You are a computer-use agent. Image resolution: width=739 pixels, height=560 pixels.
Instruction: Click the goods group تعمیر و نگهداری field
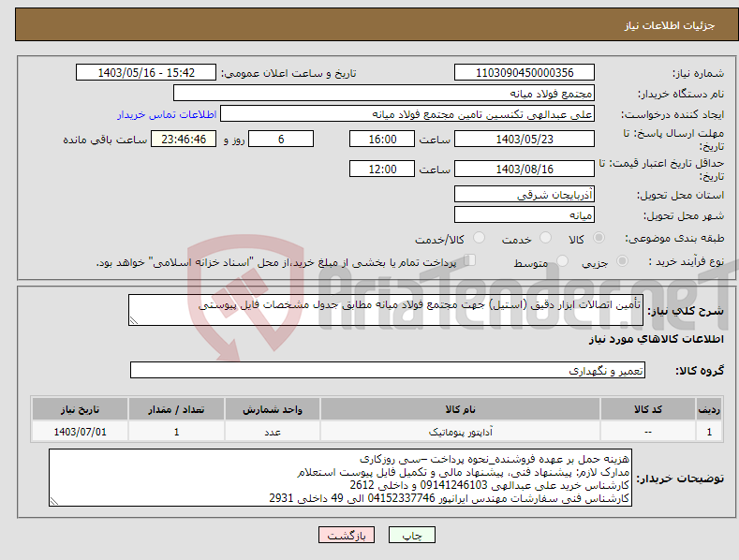tap(388, 370)
